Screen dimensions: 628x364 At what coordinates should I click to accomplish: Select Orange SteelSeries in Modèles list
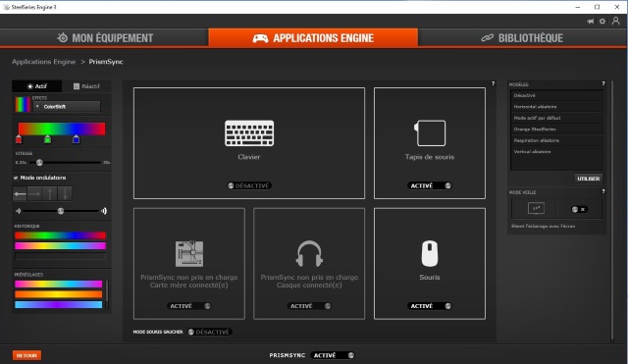coord(556,129)
